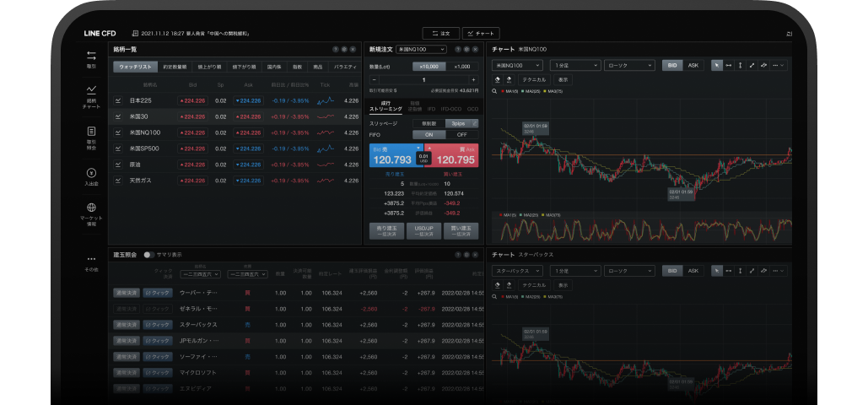Open スターバックス symbol dropdown in lower chart
This screenshot has width=868, height=405.
pos(518,271)
